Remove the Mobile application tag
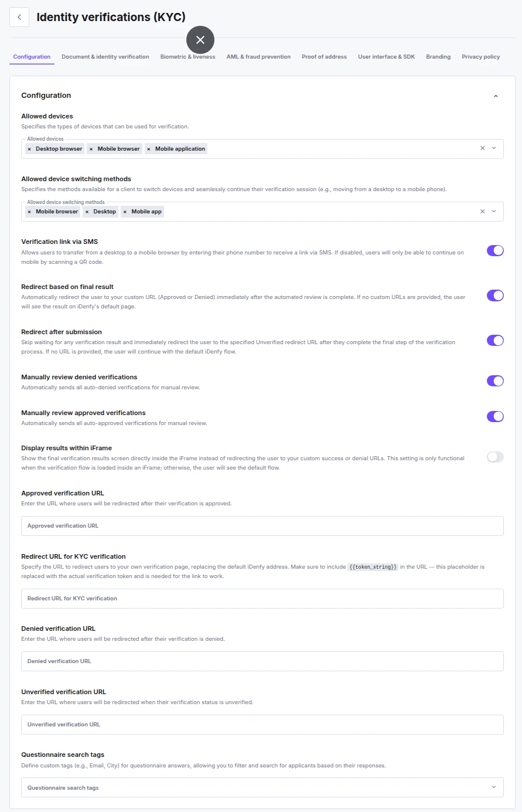Screen dimensions: 522x812 [149, 149]
